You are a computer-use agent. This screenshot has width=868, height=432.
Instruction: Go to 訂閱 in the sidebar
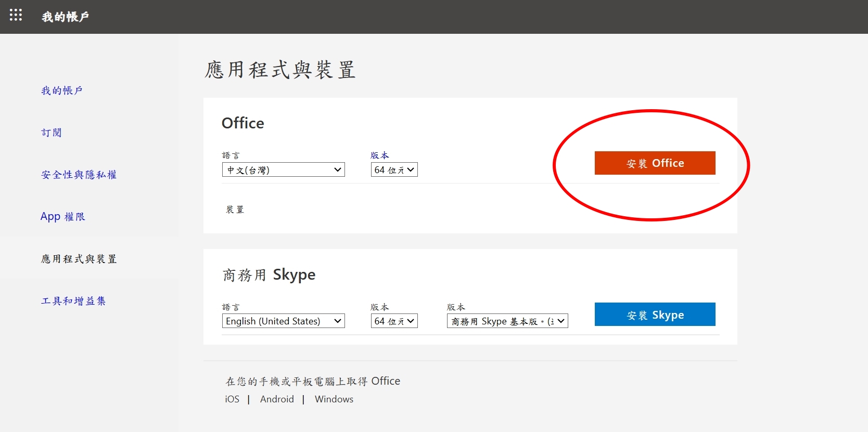52,133
